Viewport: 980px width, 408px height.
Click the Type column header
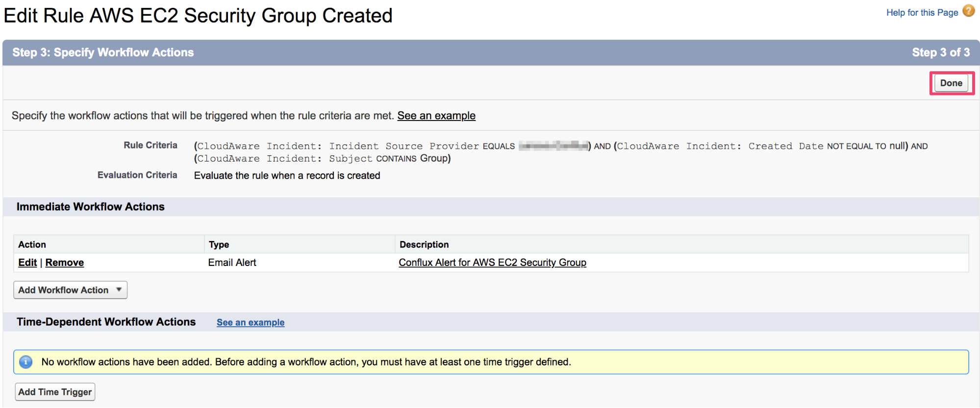(x=219, y=244)
